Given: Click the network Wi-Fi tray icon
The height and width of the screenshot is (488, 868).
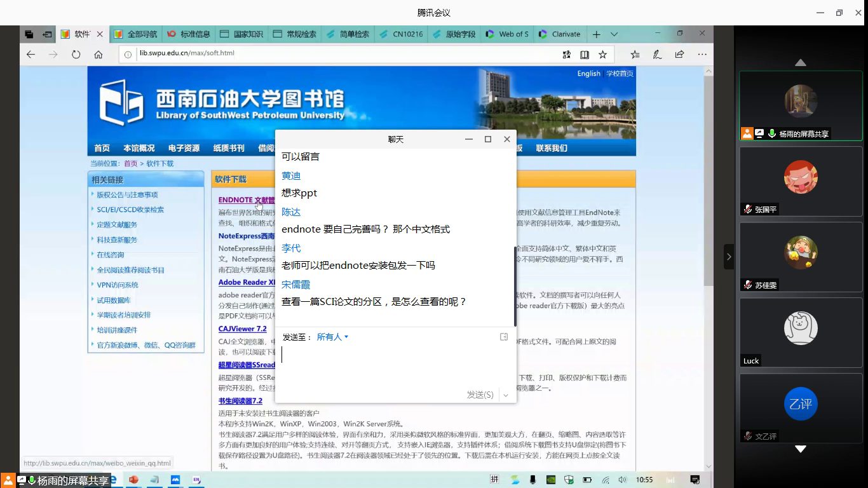Looking at the screenshot, I should point(606,480).
